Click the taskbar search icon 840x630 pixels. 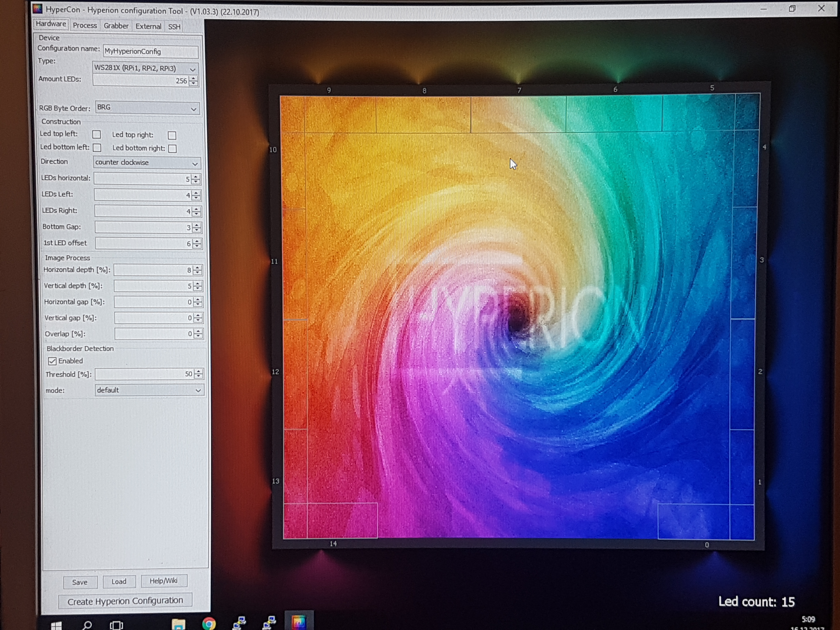click(87, 625)
